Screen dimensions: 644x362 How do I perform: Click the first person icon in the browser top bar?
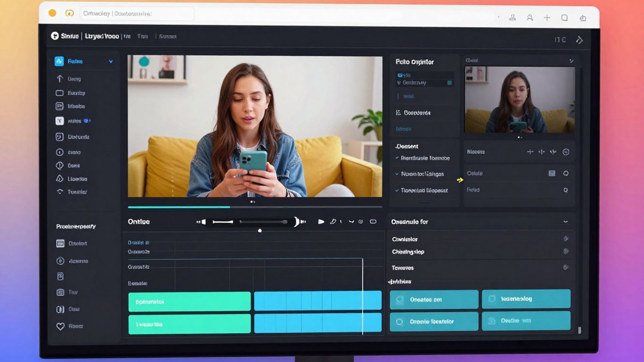click(512, 18)
